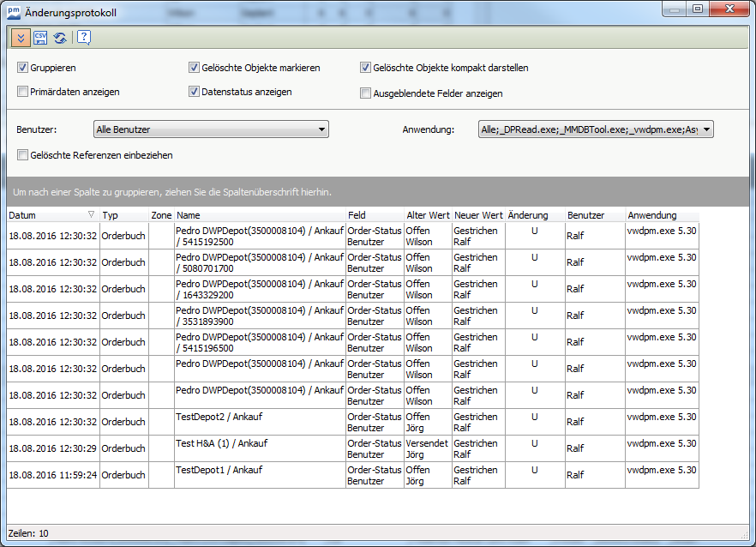Check Gelöschte Referenzen einbeziehen
756x547 pixels.
pos(23,155)
